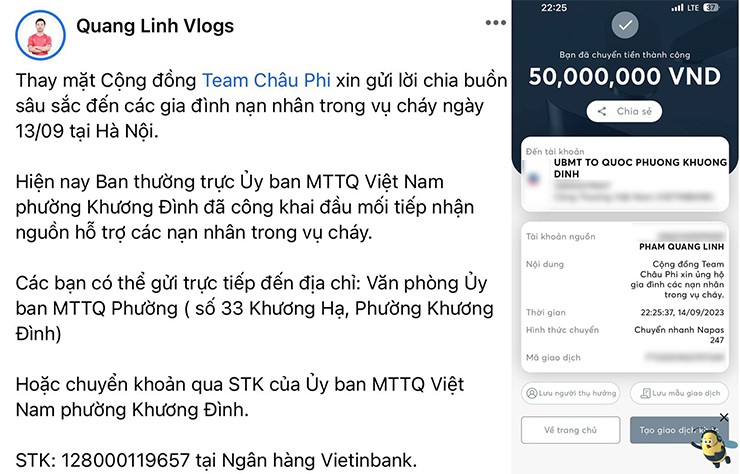The image size is (740, 474).
Task: Tap the battery indicator in status bar
Action: tap(711, 7)
